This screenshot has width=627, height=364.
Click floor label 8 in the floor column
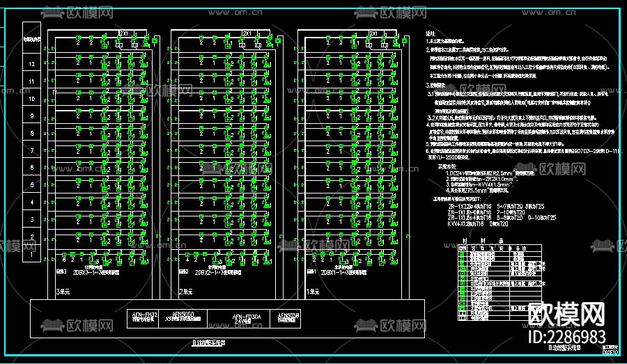[32, 133]
